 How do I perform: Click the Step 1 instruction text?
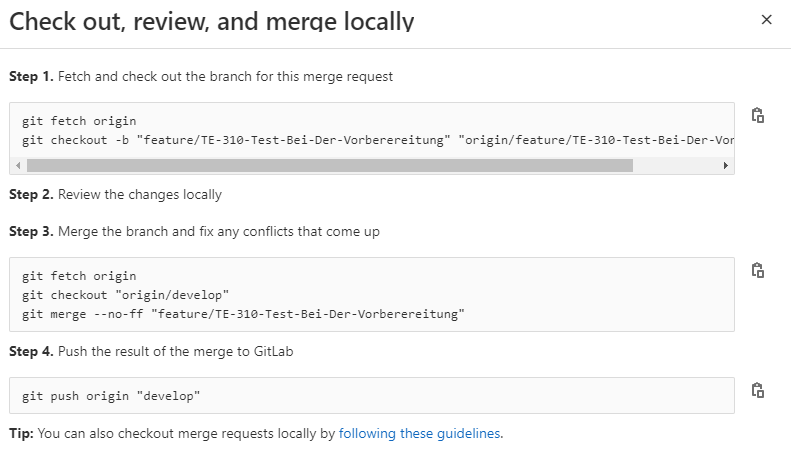[x=200, y=76]
